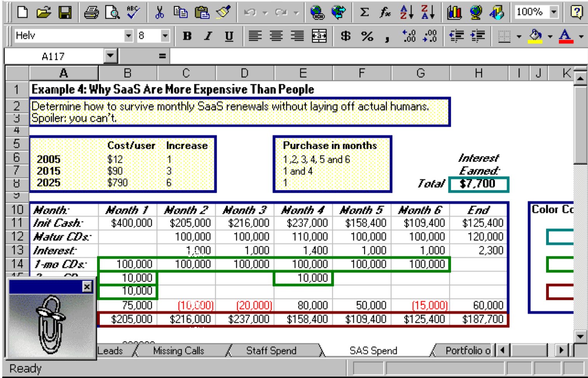The image size is (588, 378).
Task: Expand the undo history dropdown arrow
Action: point(265,13)
